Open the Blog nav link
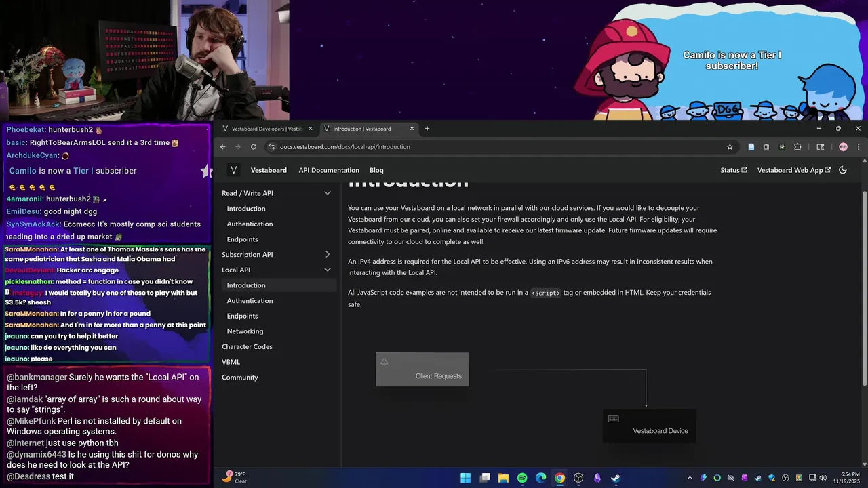The width and height of the screenshot is (868, 488). (376, 170)
